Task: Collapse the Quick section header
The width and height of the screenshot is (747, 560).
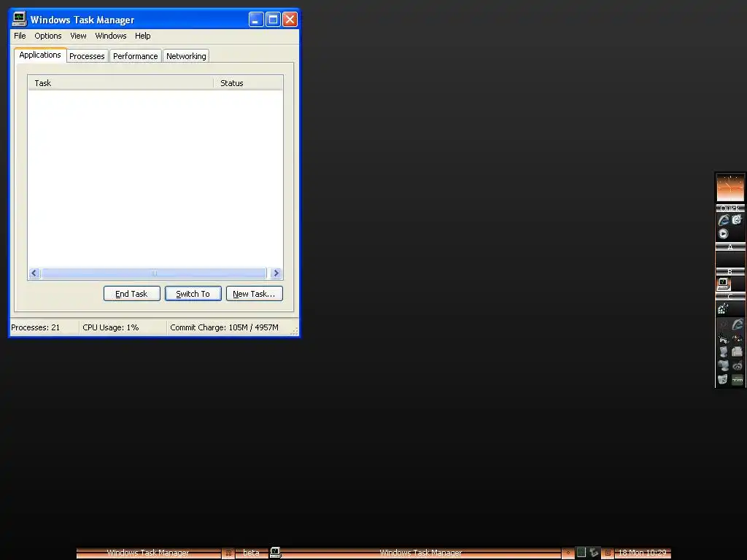Action: 730,208
